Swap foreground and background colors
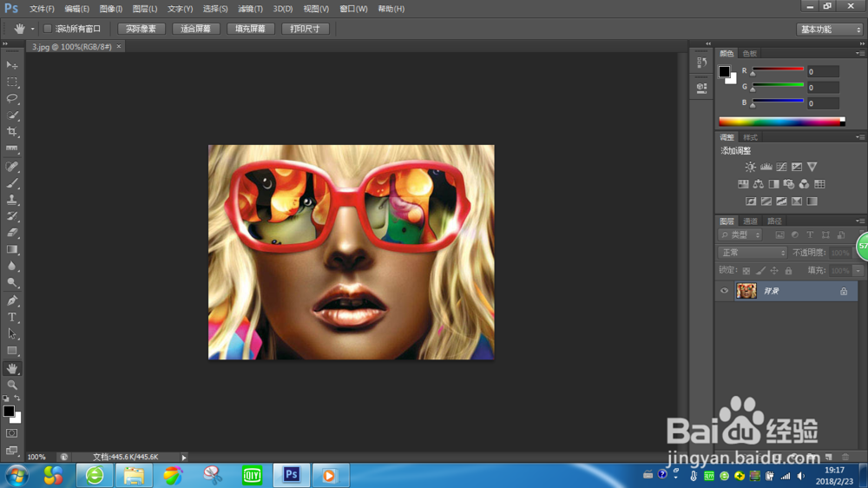868x488 pixels. [17, 399]
